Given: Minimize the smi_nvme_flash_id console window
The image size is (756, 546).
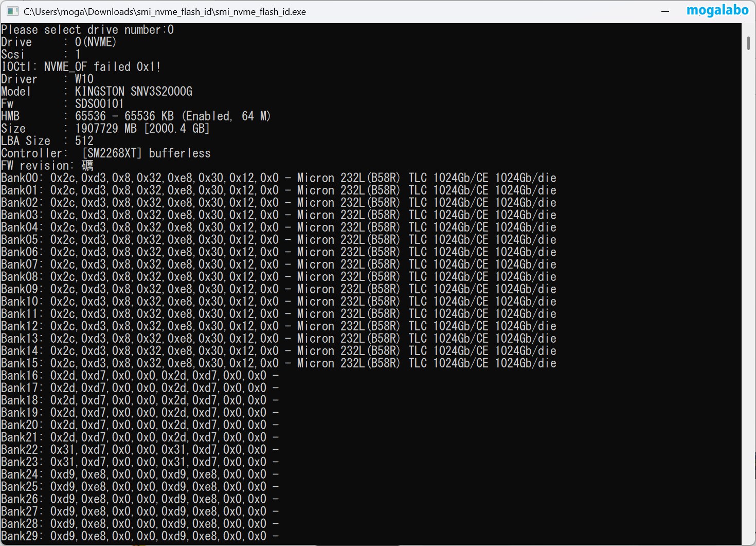Looking at the screenshot, I should click(665, 11).
